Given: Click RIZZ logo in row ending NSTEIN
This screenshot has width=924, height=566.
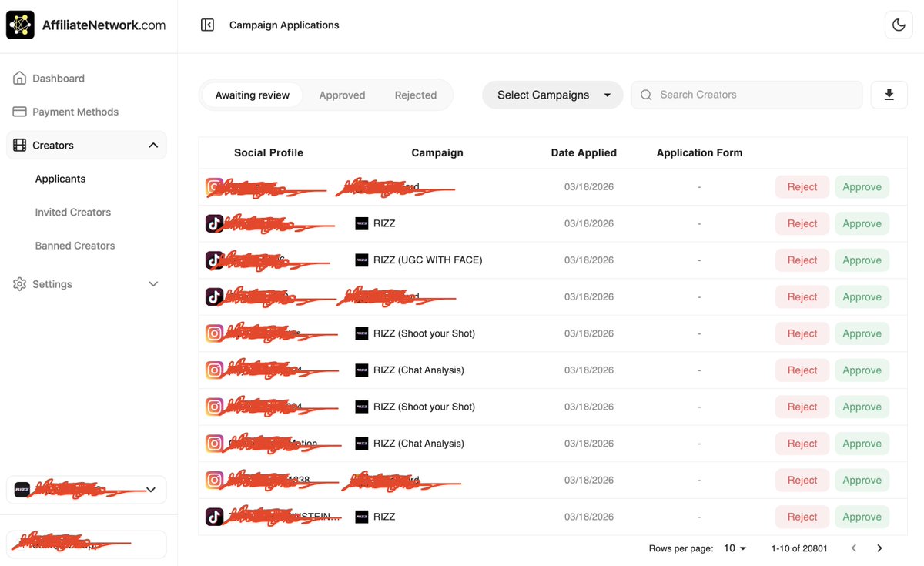Looking at the screenshot, I should 361,517.
